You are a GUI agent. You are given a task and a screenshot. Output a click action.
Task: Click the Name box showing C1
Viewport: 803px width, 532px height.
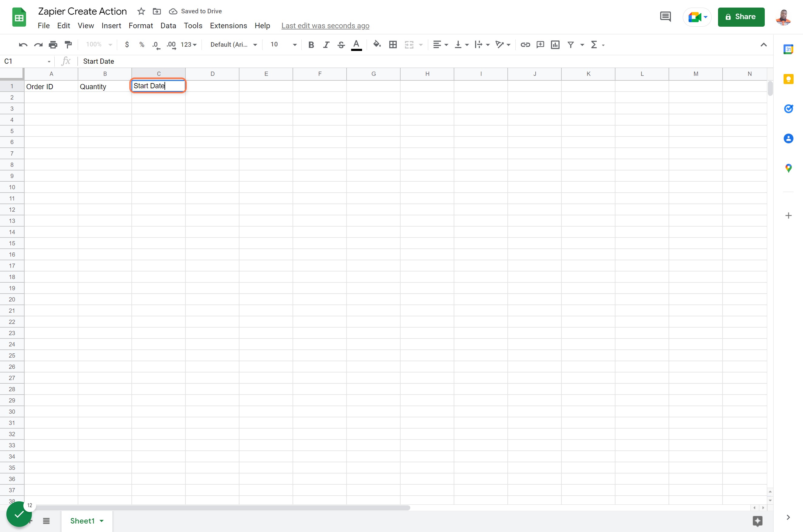(27, 61)
